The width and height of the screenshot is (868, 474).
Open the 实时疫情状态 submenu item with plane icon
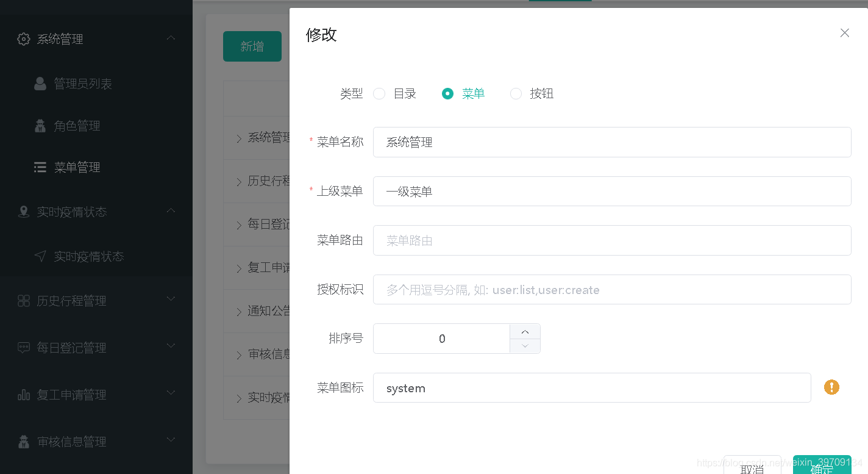point(88,256)
